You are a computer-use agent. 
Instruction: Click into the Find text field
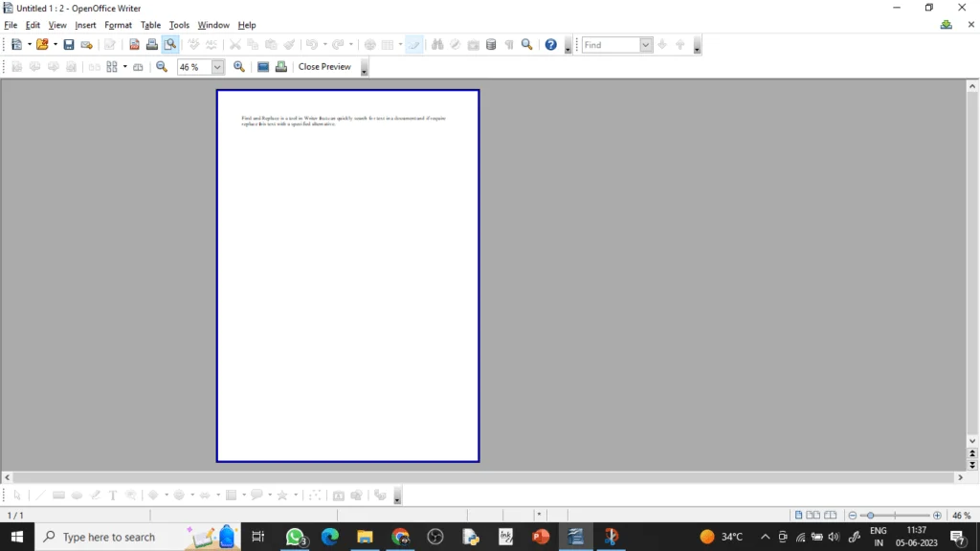coord(611,45)
